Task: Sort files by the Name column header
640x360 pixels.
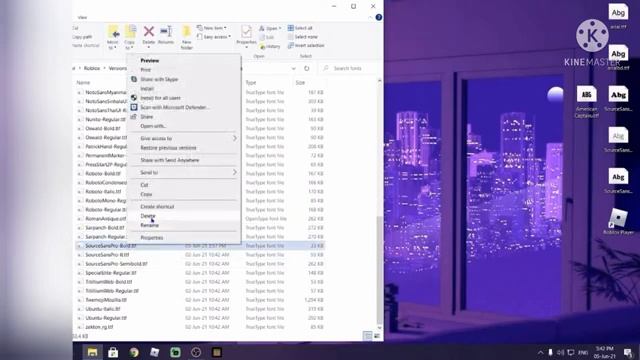Action: click(x=83, y=82)
